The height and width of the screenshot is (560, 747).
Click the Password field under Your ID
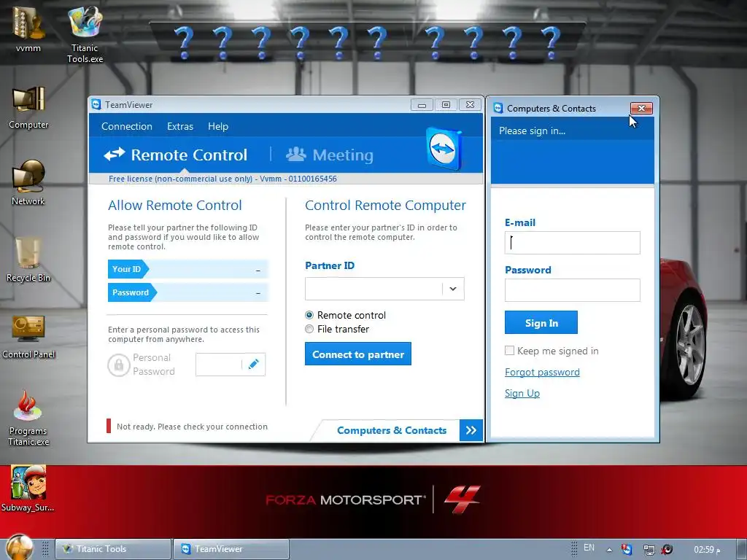(188, 292)
